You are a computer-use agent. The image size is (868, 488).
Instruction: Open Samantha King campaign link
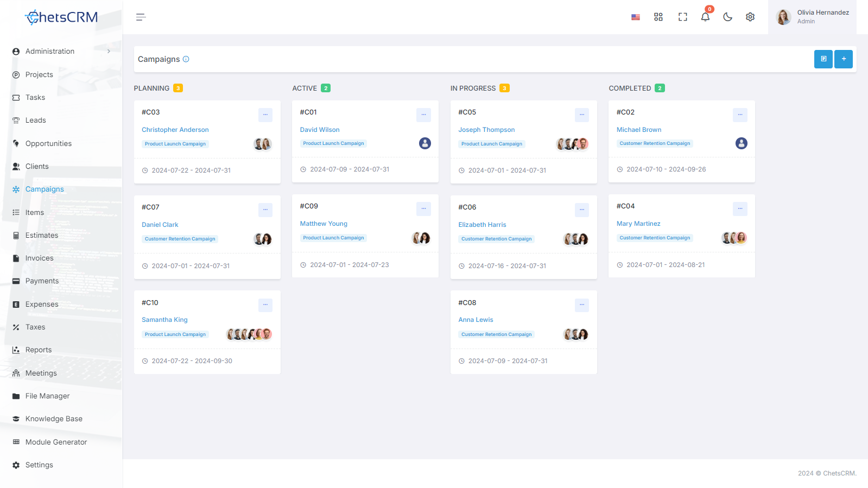[164, 320]
